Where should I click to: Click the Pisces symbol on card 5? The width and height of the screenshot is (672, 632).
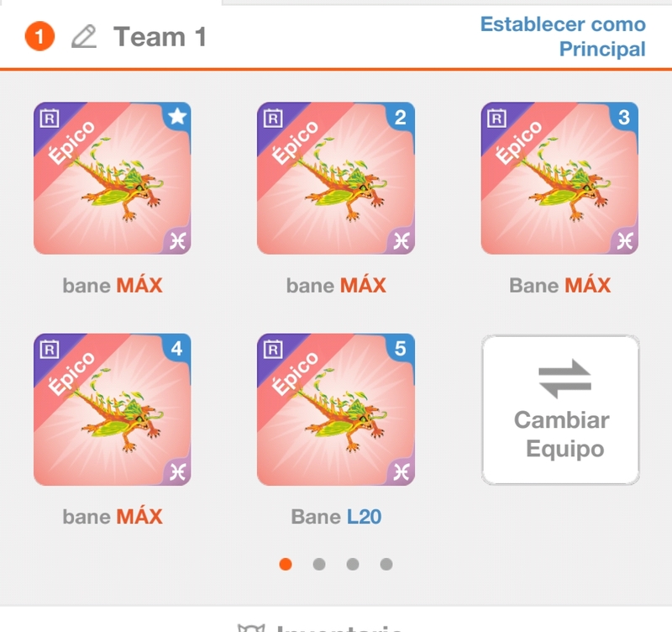click(402, 471)
